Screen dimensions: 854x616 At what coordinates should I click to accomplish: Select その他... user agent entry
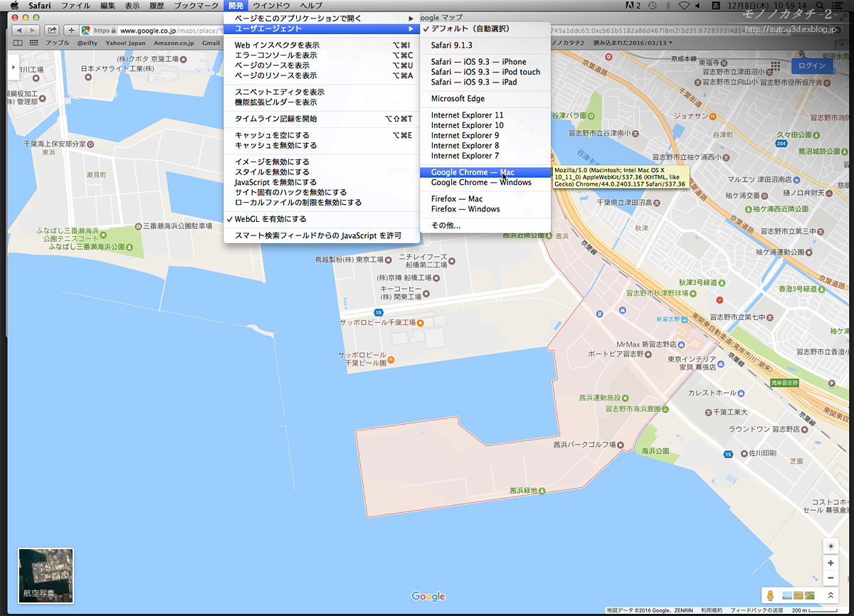click(486, 225)
